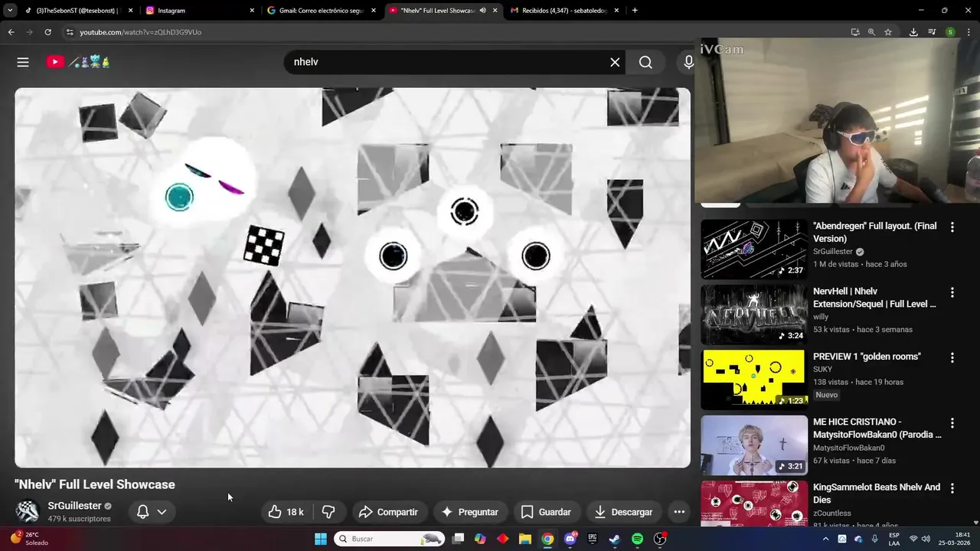Screen dimensions: 980x551
Task: Open Steam from taskbar
Action: [x=615, y=539]
